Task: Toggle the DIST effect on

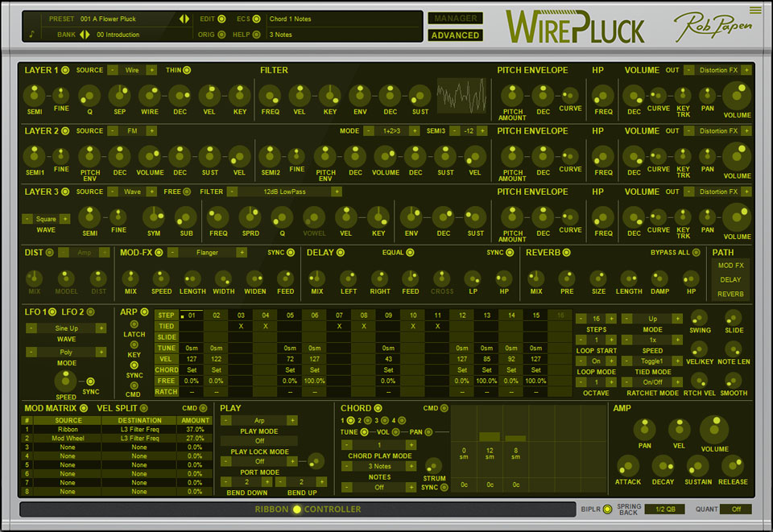Action: [x=49, y=252]
